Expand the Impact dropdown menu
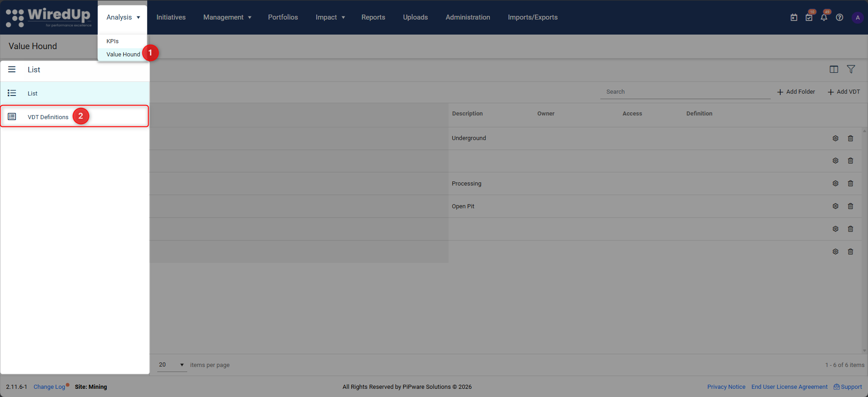This screenshot has height=397, width=868. point(330,17)
